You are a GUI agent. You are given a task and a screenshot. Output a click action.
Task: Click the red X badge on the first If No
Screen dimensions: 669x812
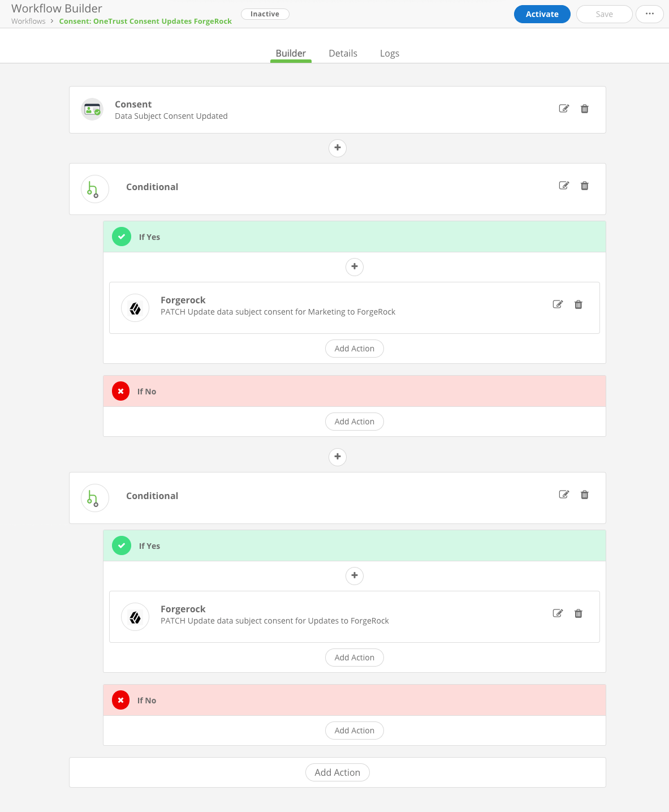point(120,391)
